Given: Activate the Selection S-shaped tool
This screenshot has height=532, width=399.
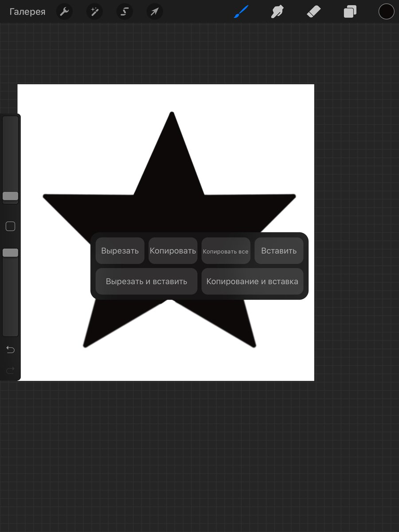Looking at the screenshot, I should (125, 12).
